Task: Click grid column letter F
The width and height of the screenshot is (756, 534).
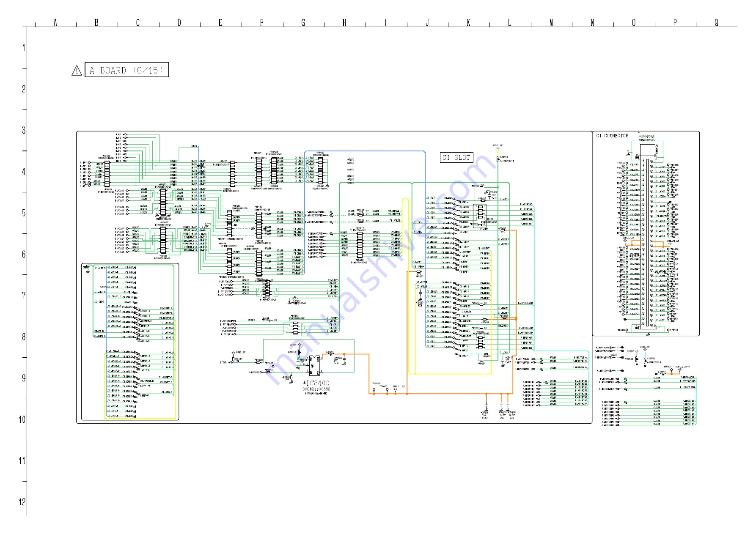Action: point(261,23)
